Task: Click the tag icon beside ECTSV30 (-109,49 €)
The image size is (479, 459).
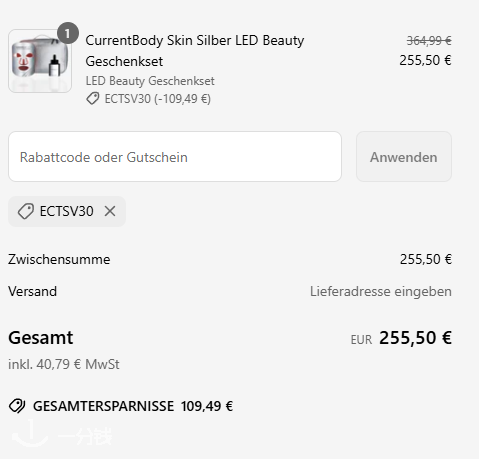Action: click(93, 99)
